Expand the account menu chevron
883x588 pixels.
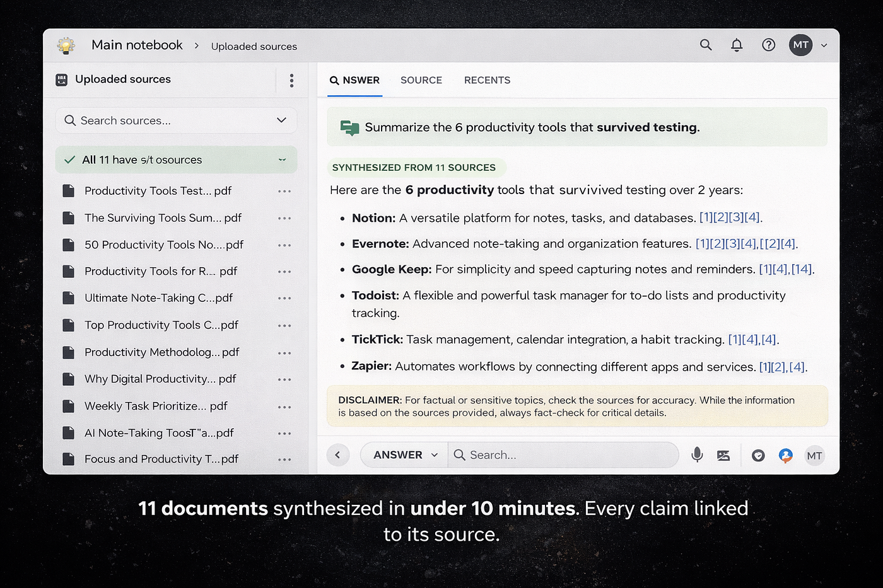click(824, 45)
